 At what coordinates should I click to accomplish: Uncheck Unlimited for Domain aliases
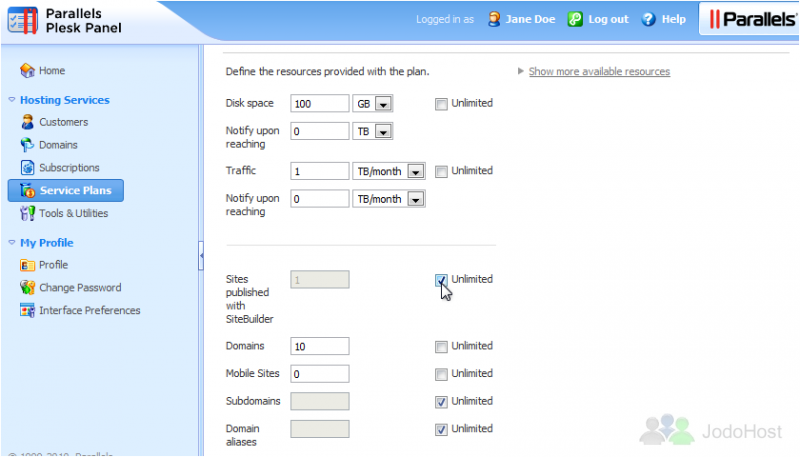pyautogui.click(x=441, y=429)
